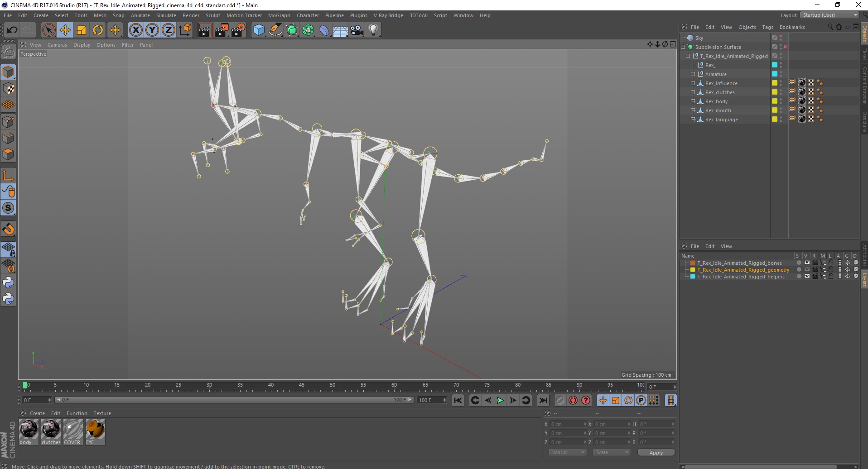Open the Array modeling objects

coord(308,30)
